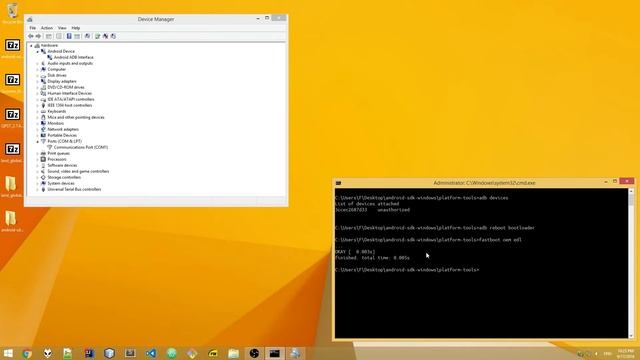Screen dimensions: 640x360
Task: Minimize the Command Prompt window
Action: tap(606, 182)
